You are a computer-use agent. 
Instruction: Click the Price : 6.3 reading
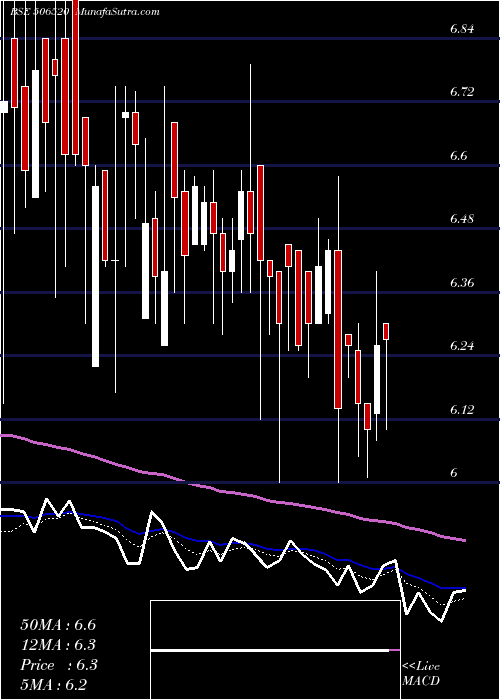[x=59, y=665]
